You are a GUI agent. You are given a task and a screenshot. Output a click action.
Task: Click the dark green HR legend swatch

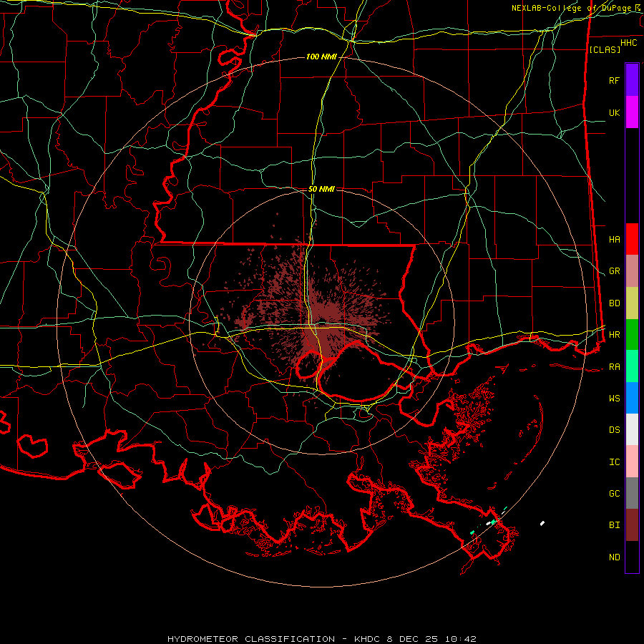tap(632, 335)
